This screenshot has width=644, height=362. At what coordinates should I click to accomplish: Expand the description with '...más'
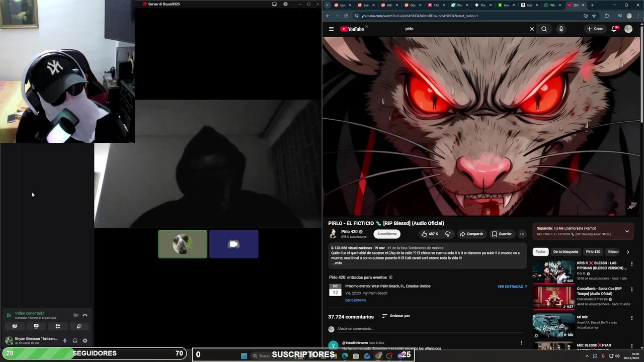(337, 263)
